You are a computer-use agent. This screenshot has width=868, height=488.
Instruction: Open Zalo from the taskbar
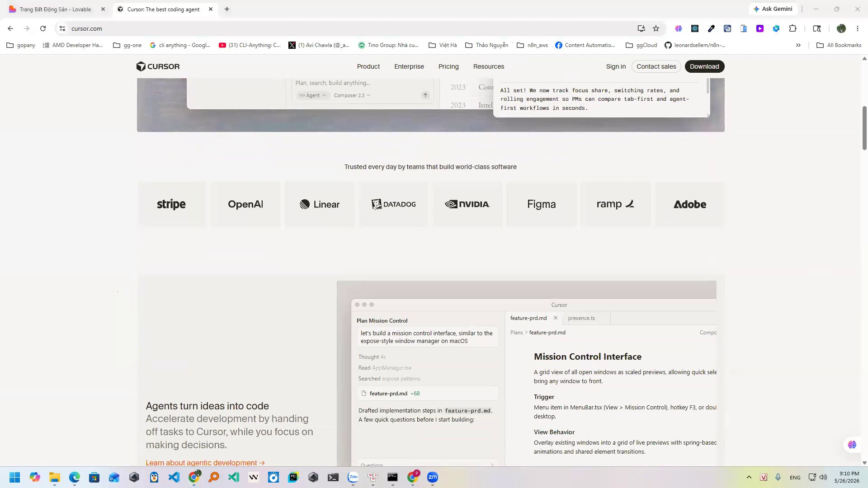353,477
